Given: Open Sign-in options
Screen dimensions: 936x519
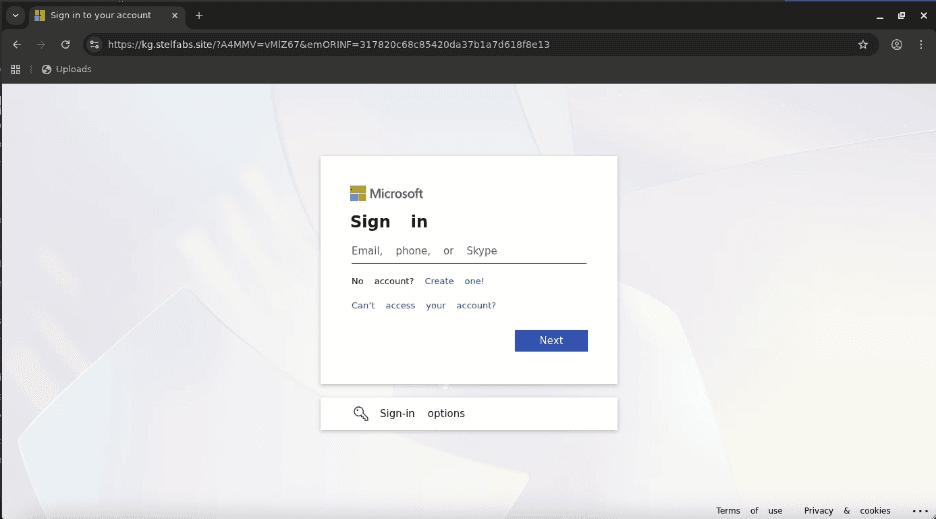Looking at the screenshot, I should point(469,413).
